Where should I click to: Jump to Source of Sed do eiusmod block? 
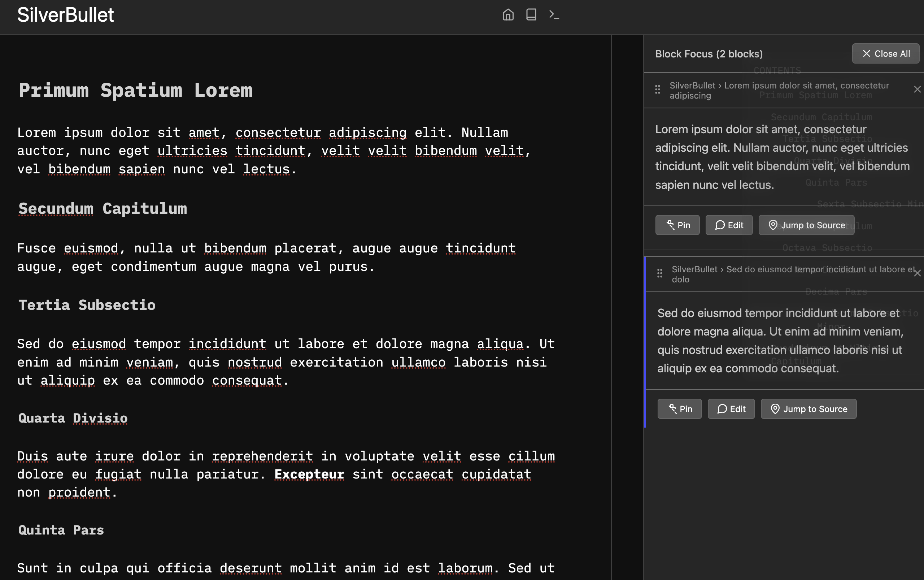809,409
